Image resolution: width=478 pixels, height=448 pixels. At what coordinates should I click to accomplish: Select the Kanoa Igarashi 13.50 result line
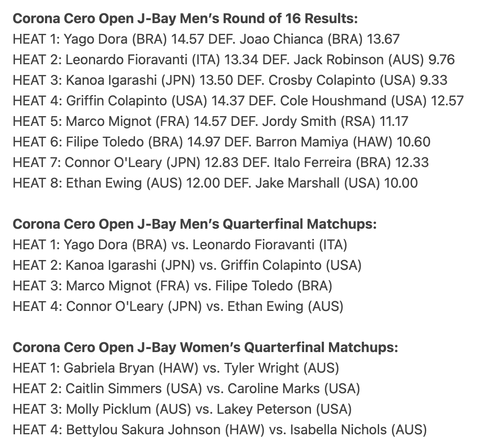coord(230,81)
